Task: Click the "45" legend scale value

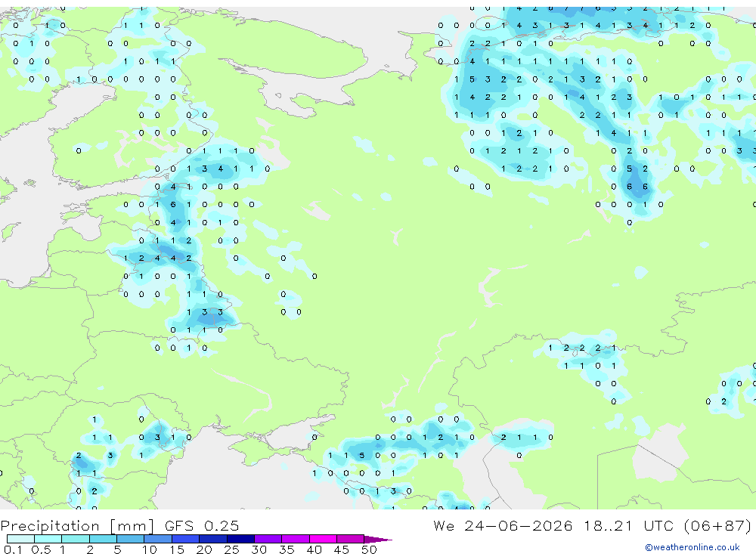Action: [342, 549]
